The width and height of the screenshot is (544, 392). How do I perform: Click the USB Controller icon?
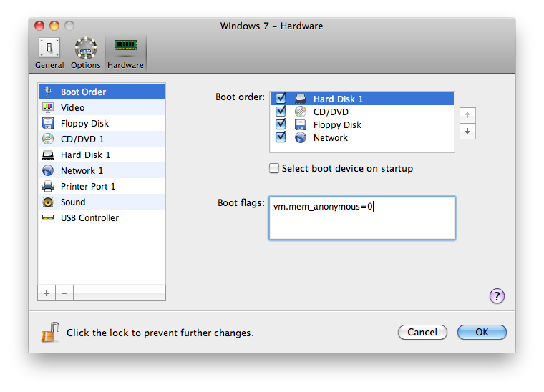48,217
